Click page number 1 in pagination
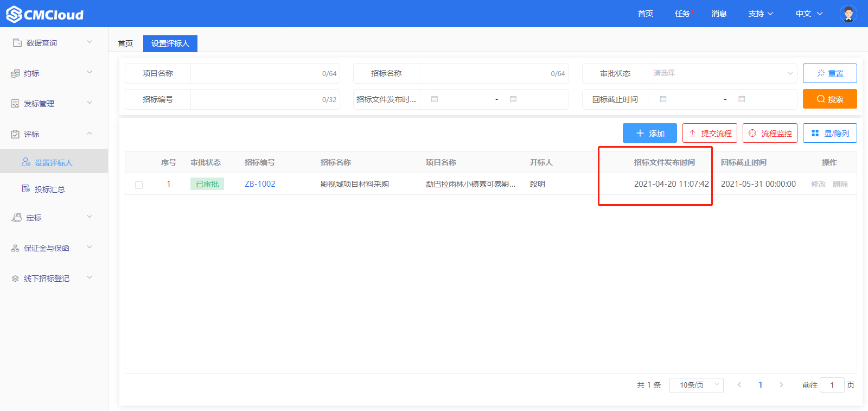This screenshot has height=411, width=868. pyautogui.click(x=760, y=385)
